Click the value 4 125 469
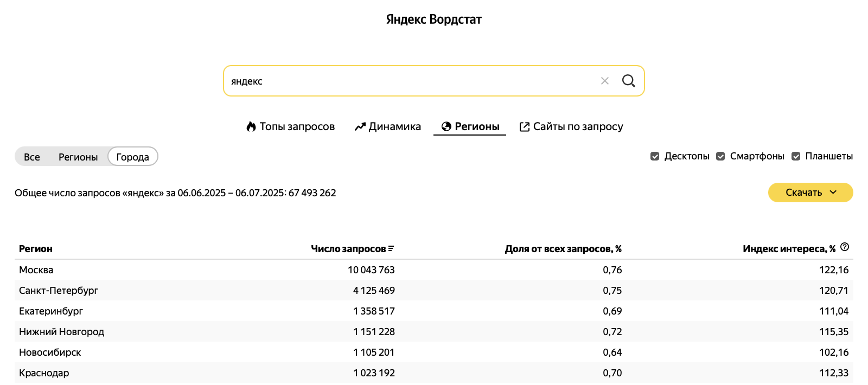 coord(374,291)
